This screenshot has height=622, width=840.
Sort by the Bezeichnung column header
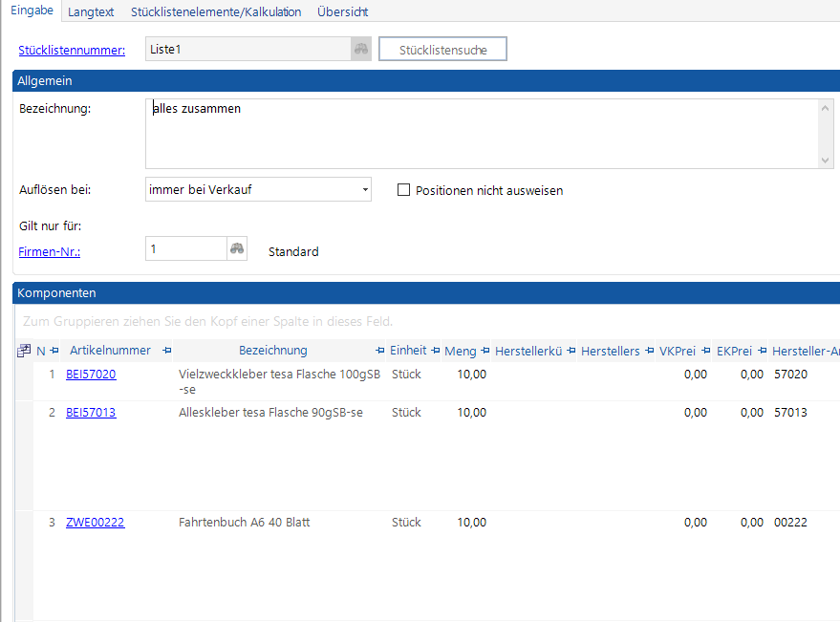point(273,351)
